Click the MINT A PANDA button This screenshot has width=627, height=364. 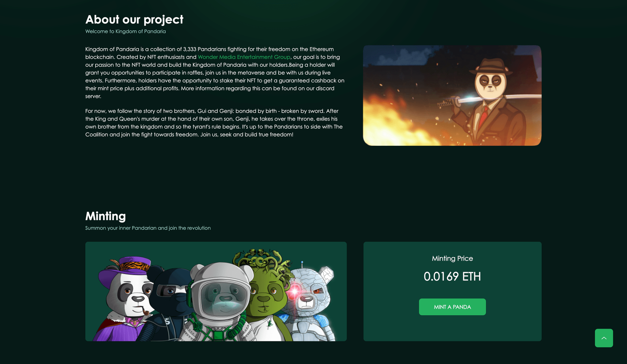[x=452, y=307]
